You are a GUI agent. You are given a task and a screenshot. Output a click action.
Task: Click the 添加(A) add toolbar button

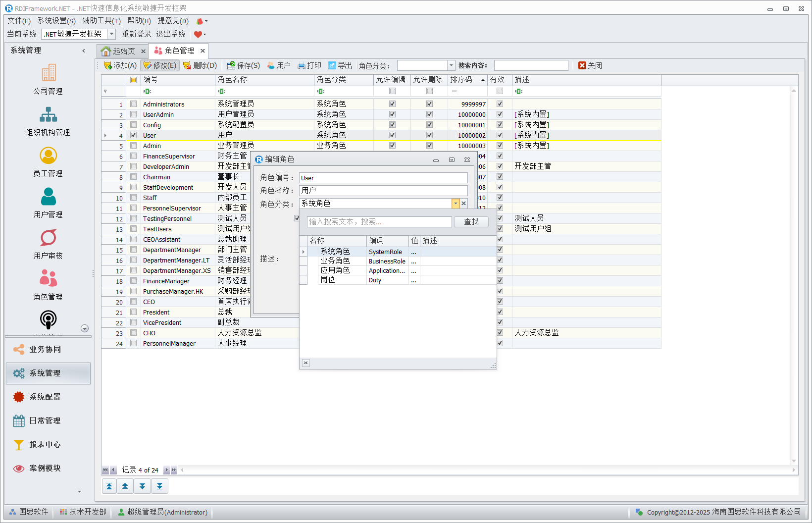[x=120, y=65]
